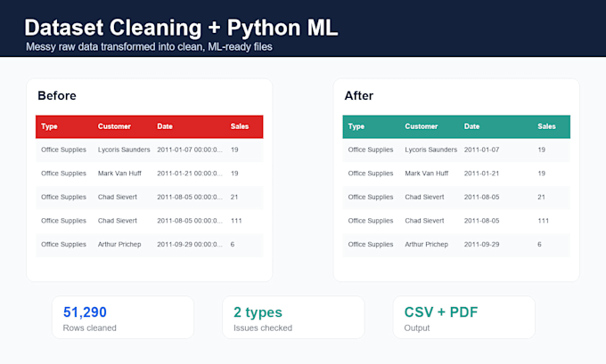Click "Office Supplies" in Before Arthur Prichep row

[63, 245]
